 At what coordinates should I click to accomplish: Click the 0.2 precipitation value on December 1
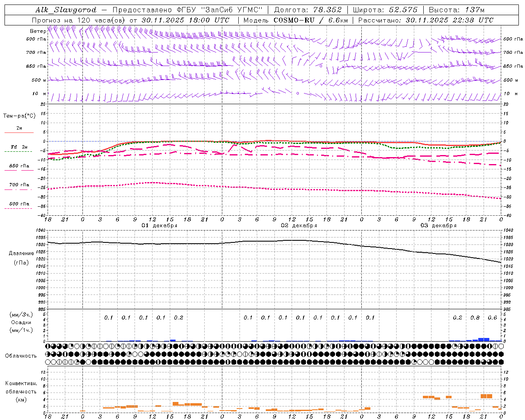[x=178, y=318]
